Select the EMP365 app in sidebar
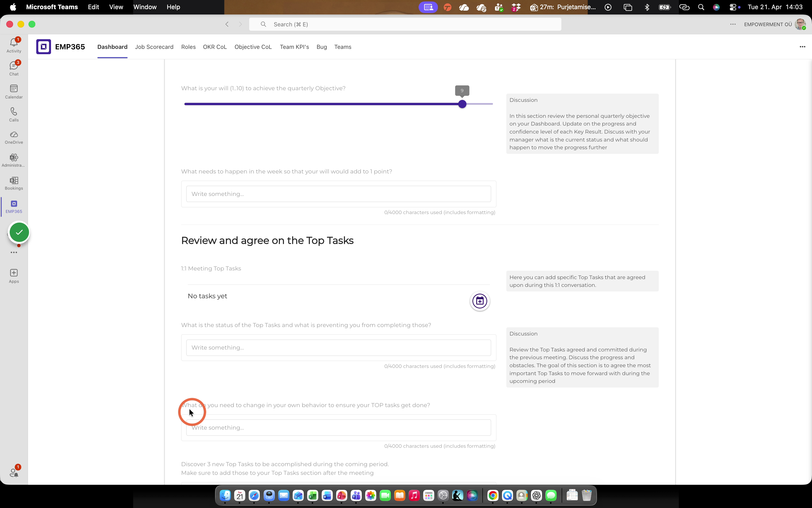Viewport: 812px width, 508px height. (14, 207)
